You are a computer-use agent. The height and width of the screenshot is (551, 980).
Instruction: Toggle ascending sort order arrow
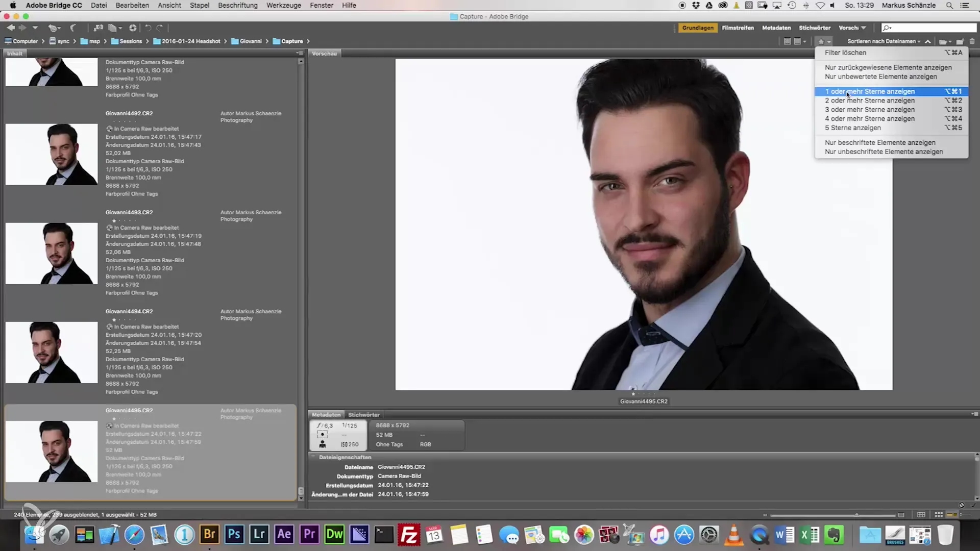click(x=928, y=41)
